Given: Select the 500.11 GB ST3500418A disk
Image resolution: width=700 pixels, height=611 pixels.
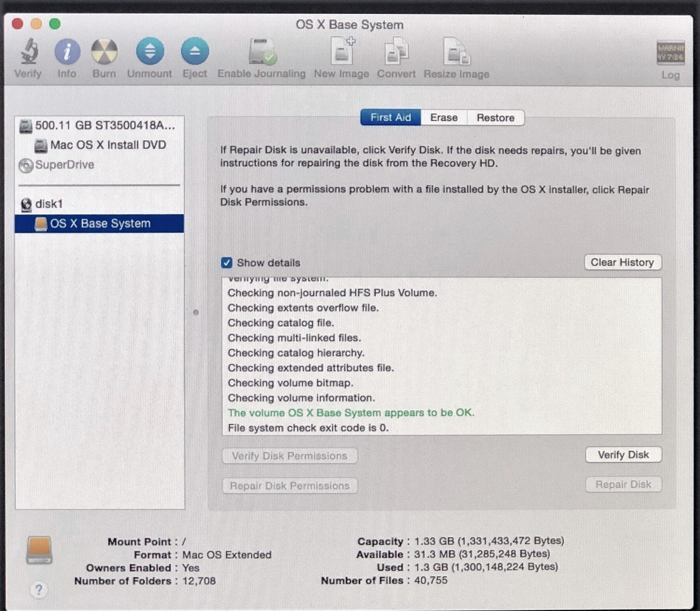Looking at the screenshot, I should 100,125.
